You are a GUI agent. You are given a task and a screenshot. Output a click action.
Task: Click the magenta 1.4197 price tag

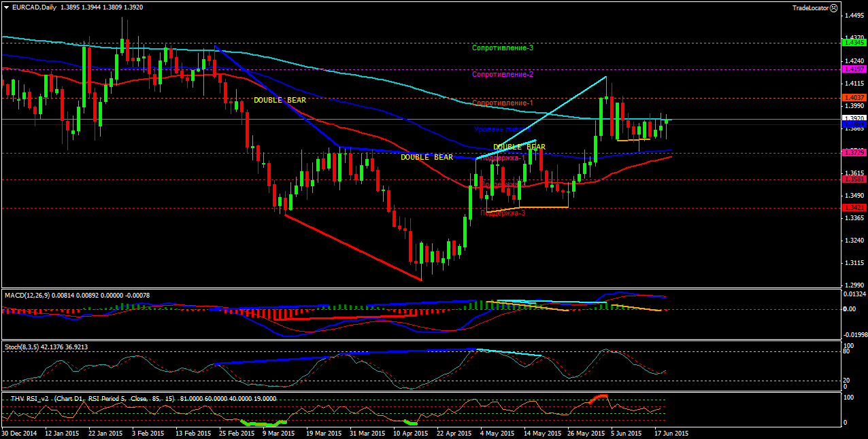coord(854,69)
